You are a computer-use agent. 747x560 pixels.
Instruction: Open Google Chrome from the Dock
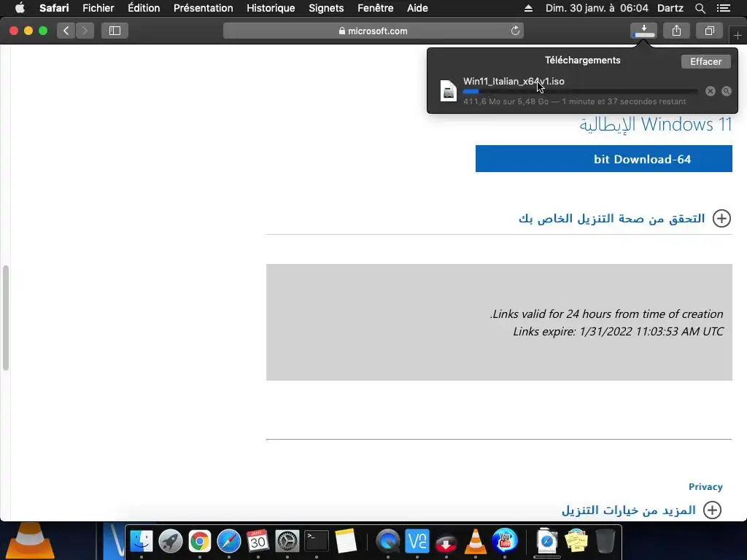click(200, 542)
